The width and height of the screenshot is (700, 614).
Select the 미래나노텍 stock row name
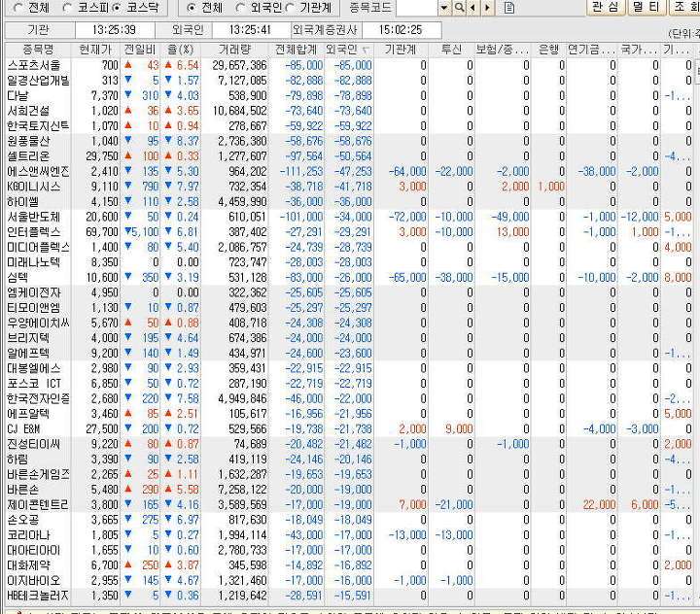(33, 262)
